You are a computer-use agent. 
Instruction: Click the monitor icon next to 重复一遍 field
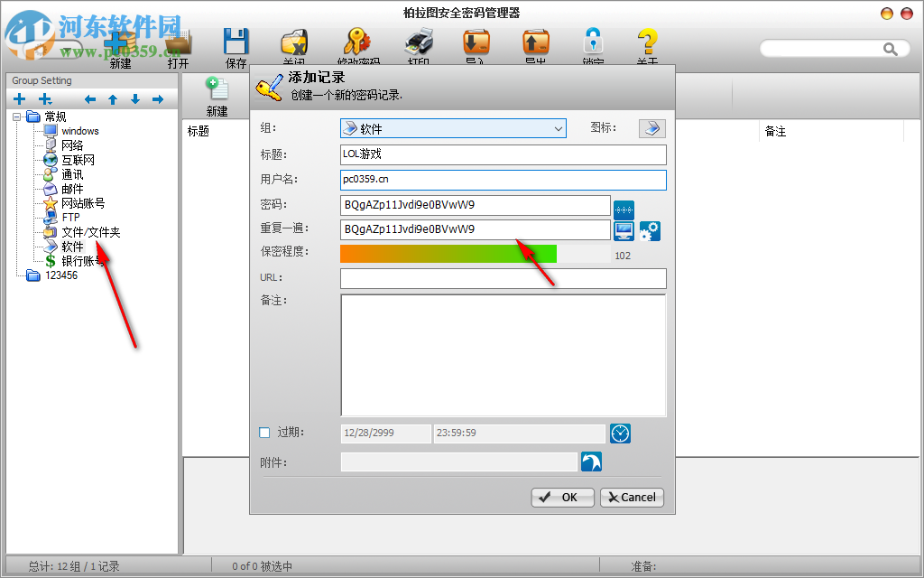624,231
